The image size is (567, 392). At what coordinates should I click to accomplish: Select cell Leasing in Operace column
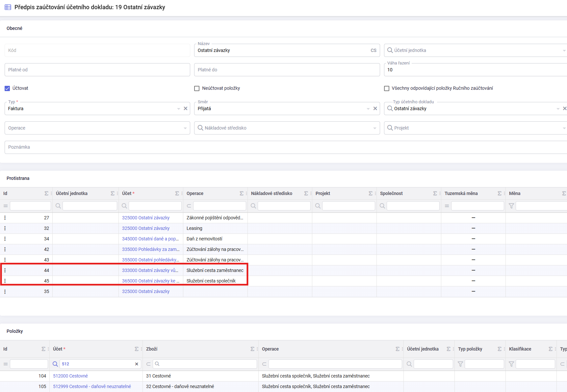(x=215, y=228)
